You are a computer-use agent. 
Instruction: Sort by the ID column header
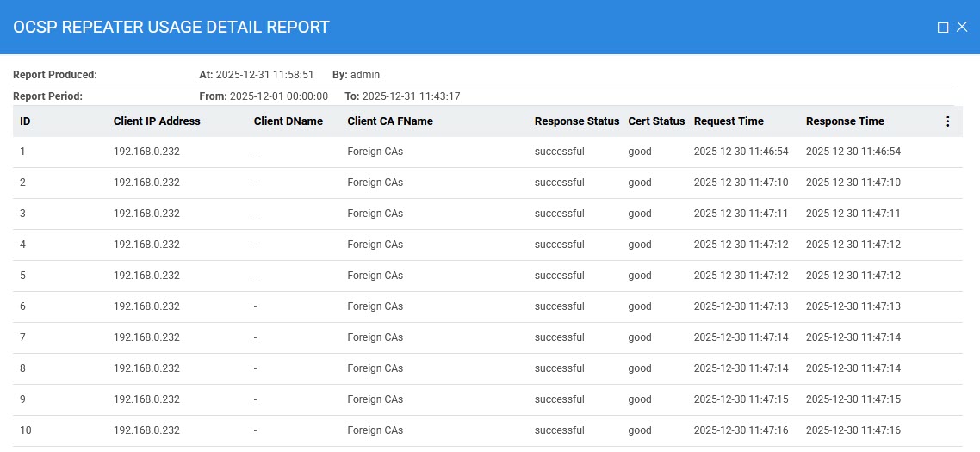click(x=25, y=121)
